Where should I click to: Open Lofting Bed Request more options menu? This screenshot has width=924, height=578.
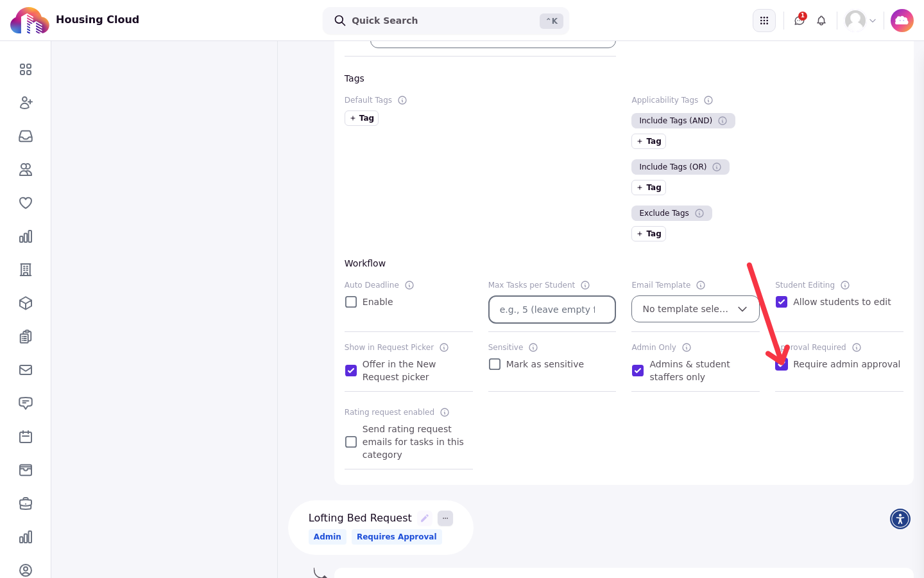coord(445,518)
